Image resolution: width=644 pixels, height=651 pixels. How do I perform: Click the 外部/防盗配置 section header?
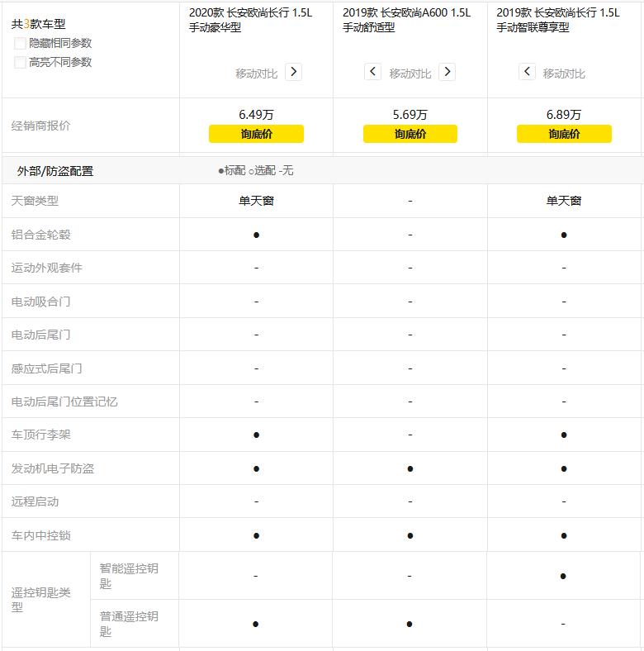click(55, 171)
